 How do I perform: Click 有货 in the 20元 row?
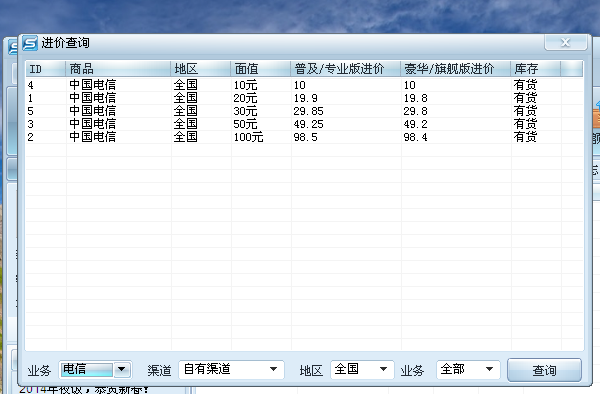(525, 98)
